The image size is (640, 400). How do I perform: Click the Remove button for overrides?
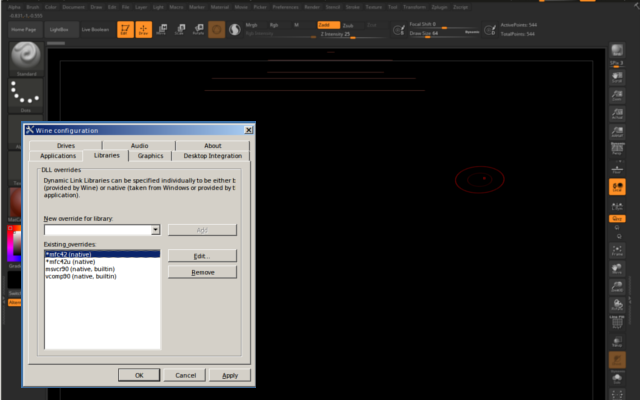pyautogui.click(x=202, y=272)
